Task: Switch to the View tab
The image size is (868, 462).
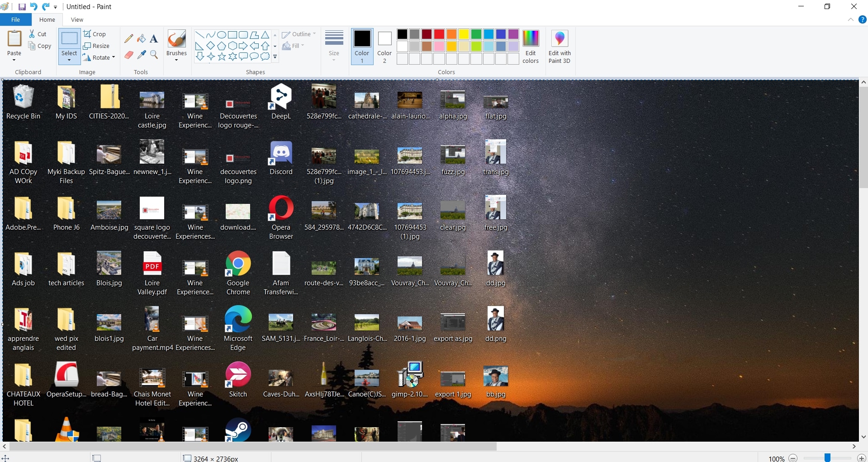Action: tap(77, 20)
